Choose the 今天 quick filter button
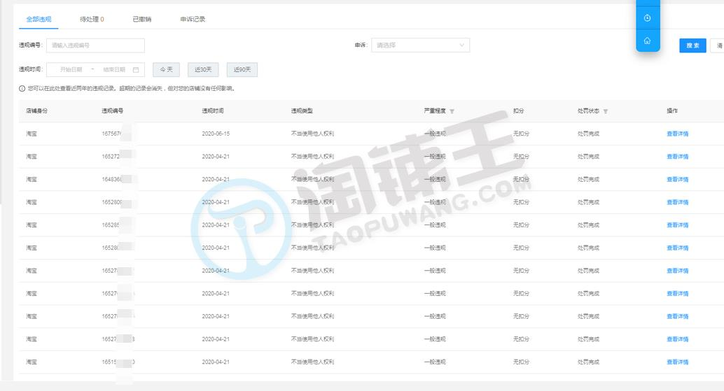The image size is (724, 391). [x=166, y=70]
